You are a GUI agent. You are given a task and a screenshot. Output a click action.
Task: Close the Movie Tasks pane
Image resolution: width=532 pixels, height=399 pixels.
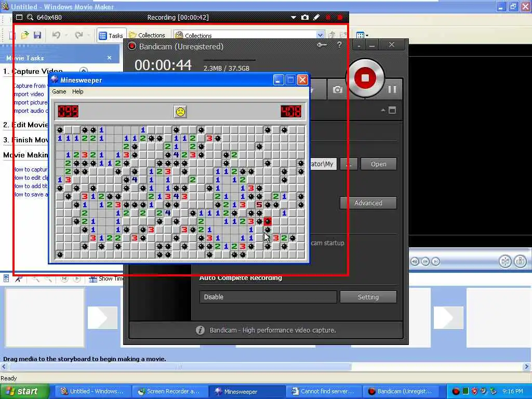109,58
